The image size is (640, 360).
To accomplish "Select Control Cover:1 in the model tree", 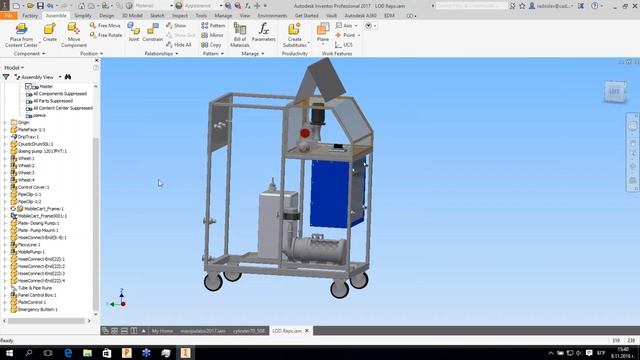I will (33, 187).
